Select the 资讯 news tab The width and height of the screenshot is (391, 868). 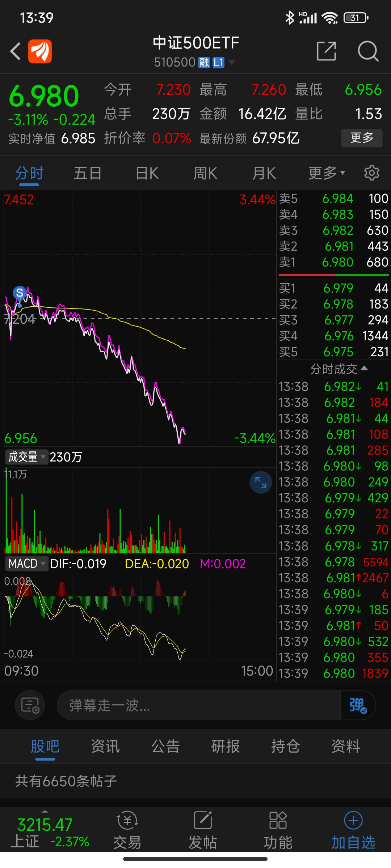[x=105, y=746]
